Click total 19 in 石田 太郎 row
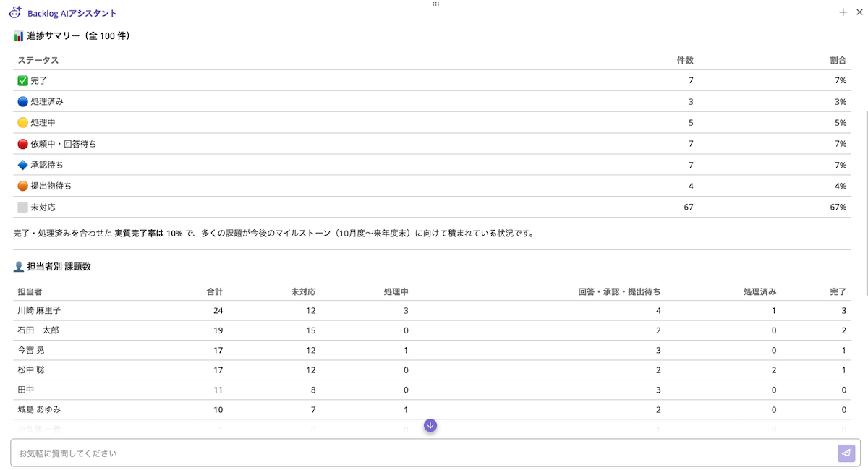 pyautogui.click(x=218, y=330)
